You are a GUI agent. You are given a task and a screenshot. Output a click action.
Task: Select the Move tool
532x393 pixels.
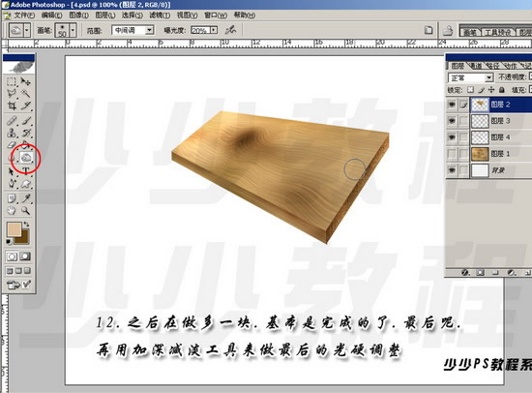25,81
